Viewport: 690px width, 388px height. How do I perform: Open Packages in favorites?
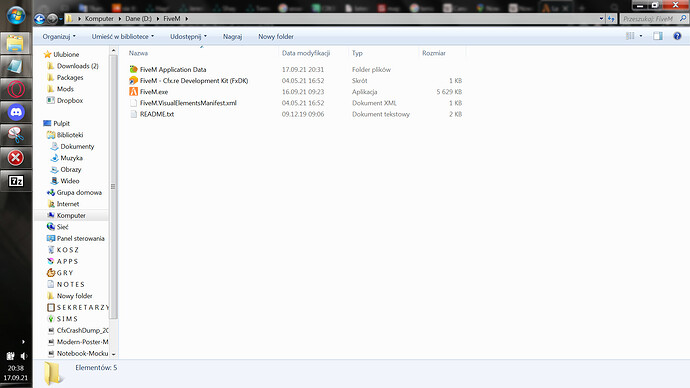70,77
